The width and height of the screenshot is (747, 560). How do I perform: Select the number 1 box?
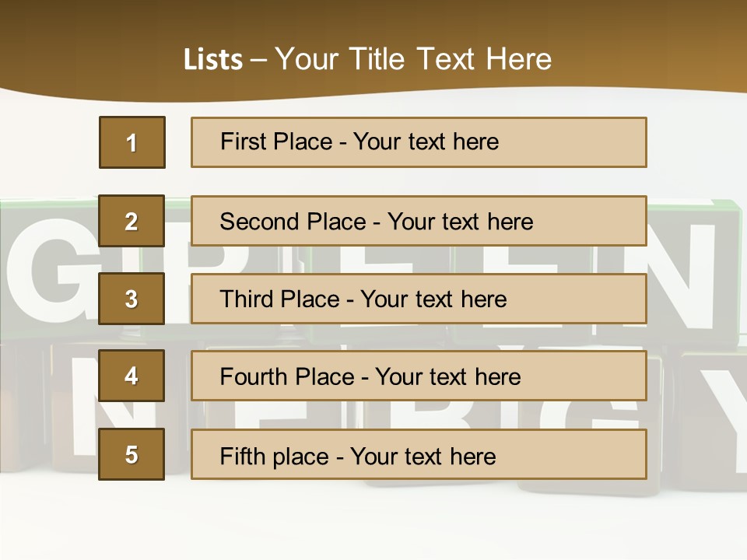click(132, 142)
